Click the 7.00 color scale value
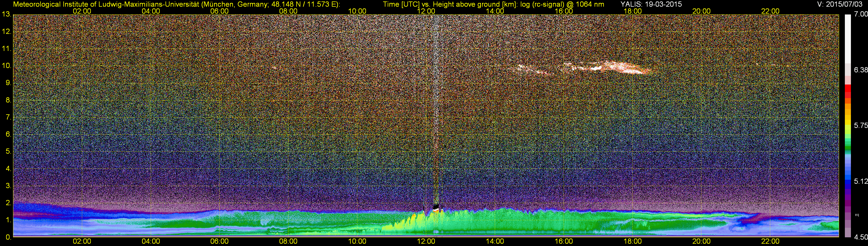 click(x=861, y=14)
